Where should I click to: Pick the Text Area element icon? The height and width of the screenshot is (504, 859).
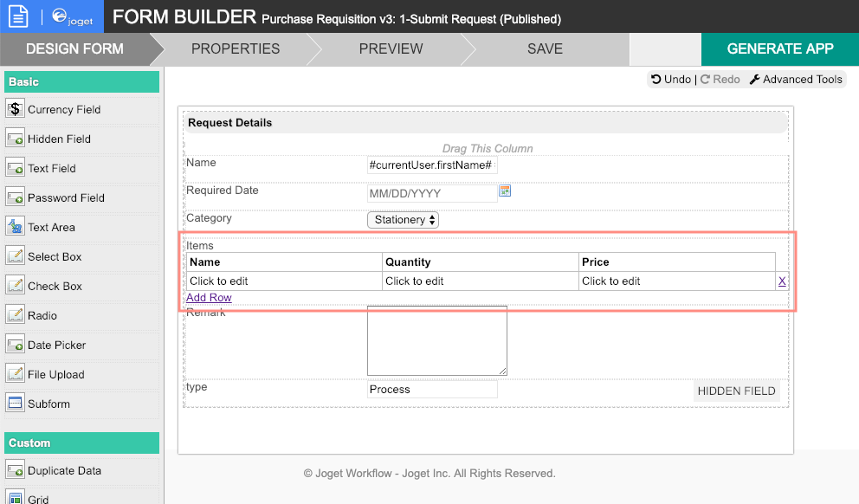(x=15, y=227)
